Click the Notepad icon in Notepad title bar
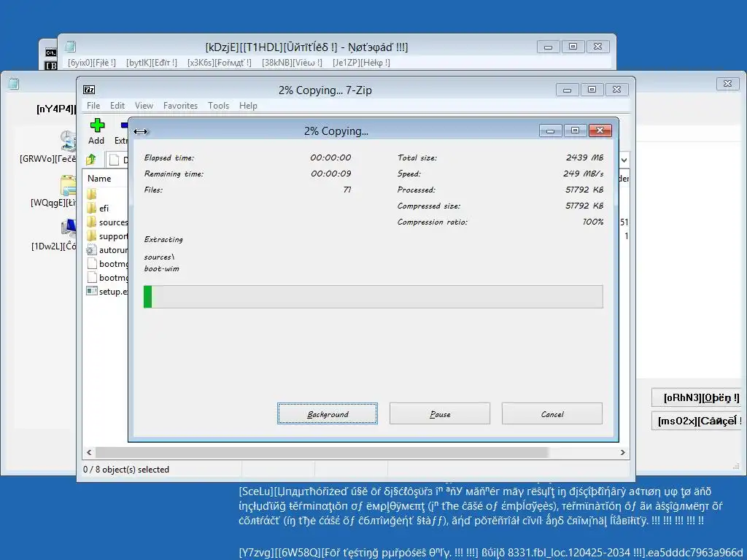The height and width of the screenshot is (560, 747). tap(71, 46)
